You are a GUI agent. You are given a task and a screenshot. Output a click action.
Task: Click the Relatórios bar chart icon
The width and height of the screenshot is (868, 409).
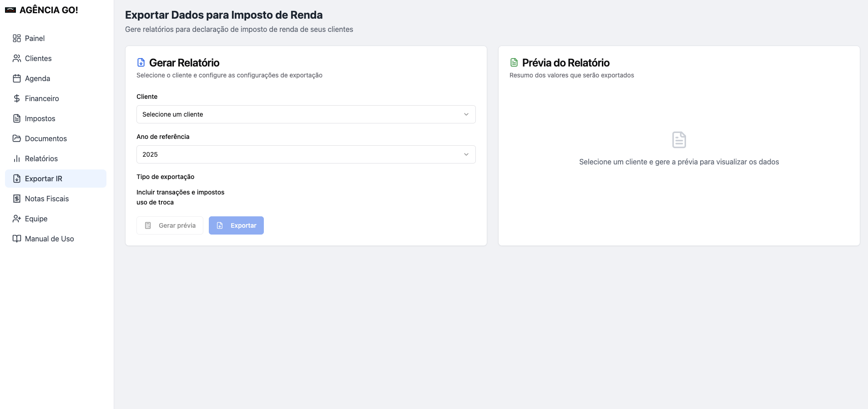pos(17,158)
